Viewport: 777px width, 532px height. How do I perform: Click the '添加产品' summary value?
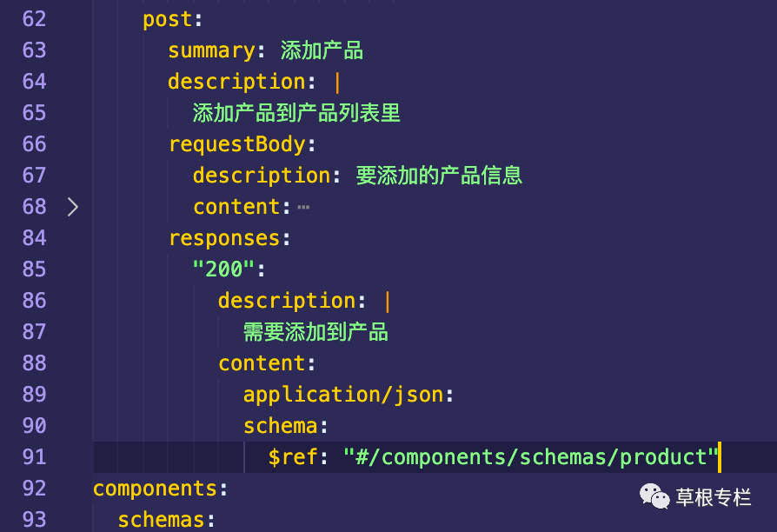322,50
